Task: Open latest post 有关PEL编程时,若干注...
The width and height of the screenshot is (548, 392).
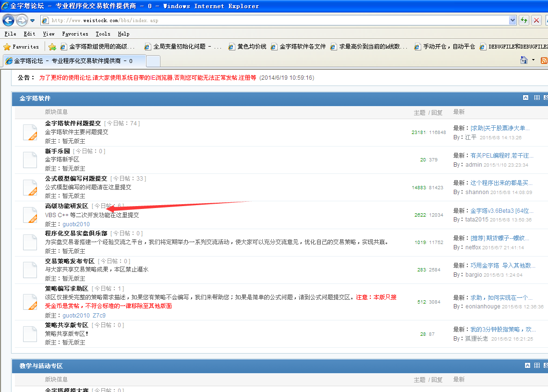Action: [501, 156]
